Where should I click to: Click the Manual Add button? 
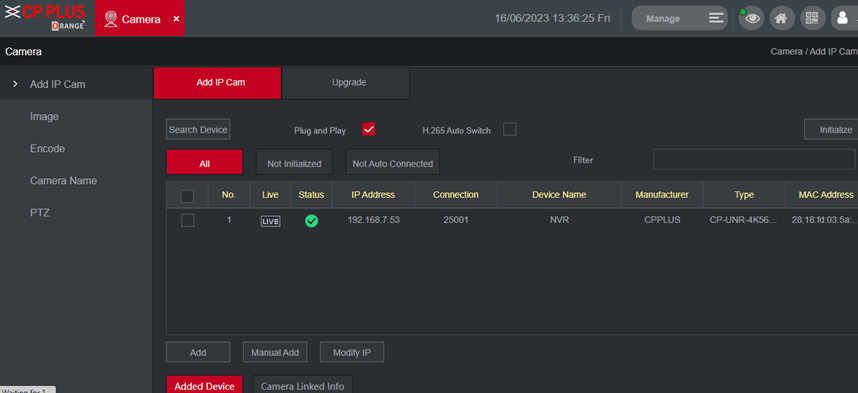[x=275, y=352]
